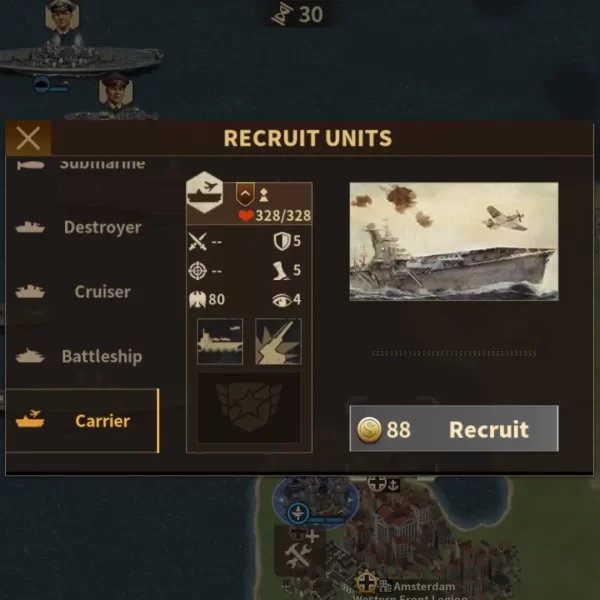Pick the partially visible Submarine entry
The height and width of the screenshot is (600, 600).
82,165
